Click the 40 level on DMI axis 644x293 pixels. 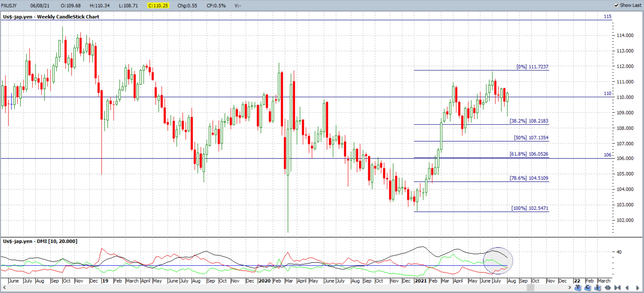619,252
